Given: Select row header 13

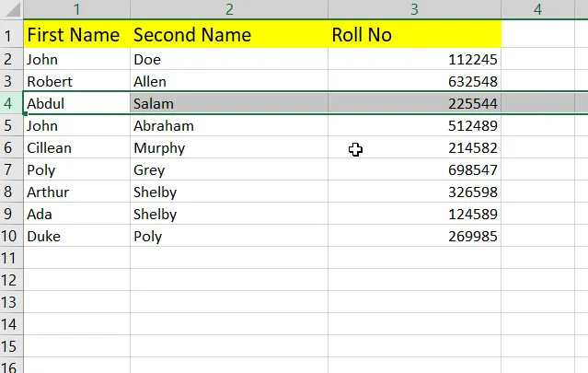Looking at the screenshot, I should 11,302.
